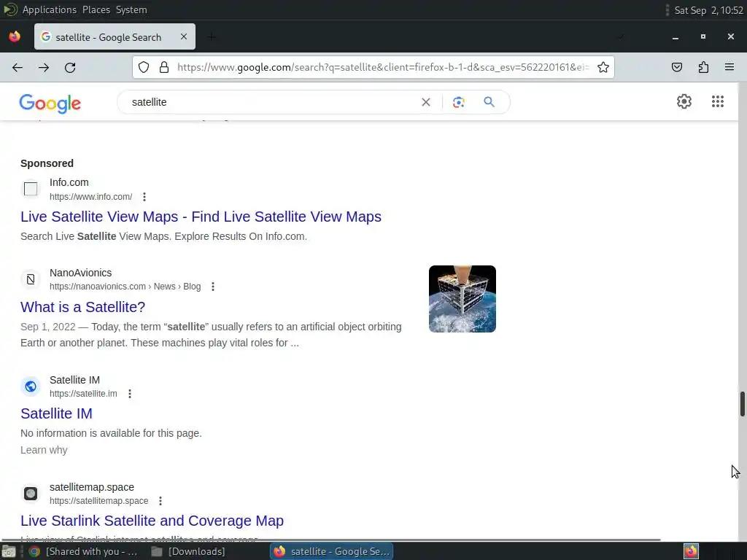The height and width of the screenshot is (560, 747).
Task: Open options dots for satellitemap.space result
Action: (160, 501)
